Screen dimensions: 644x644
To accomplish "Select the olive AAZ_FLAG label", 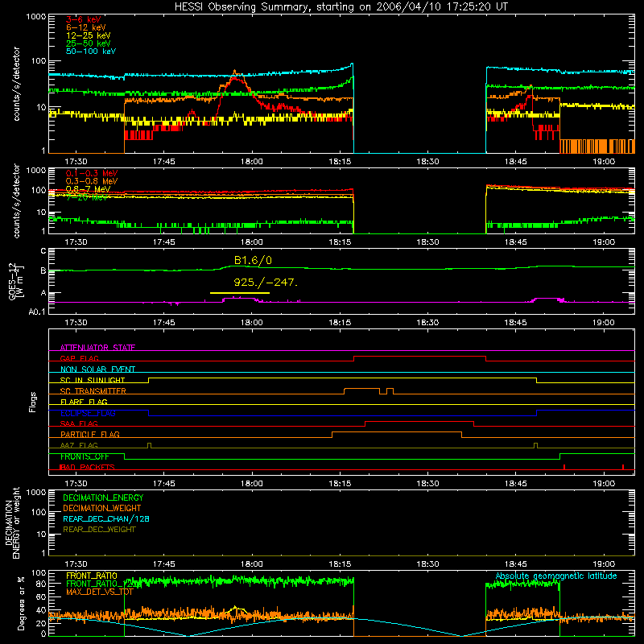I will tap(79, 445).
